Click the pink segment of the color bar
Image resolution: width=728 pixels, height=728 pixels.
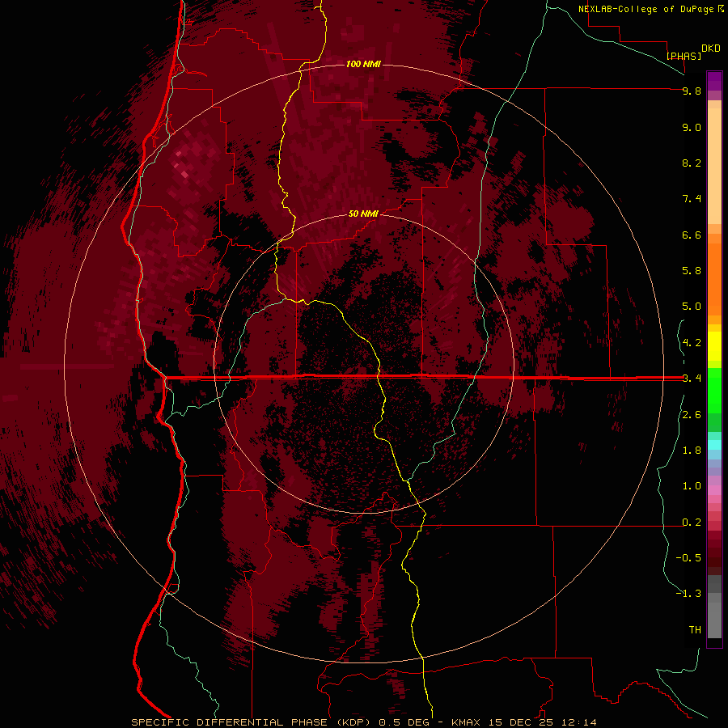[714, 490]
